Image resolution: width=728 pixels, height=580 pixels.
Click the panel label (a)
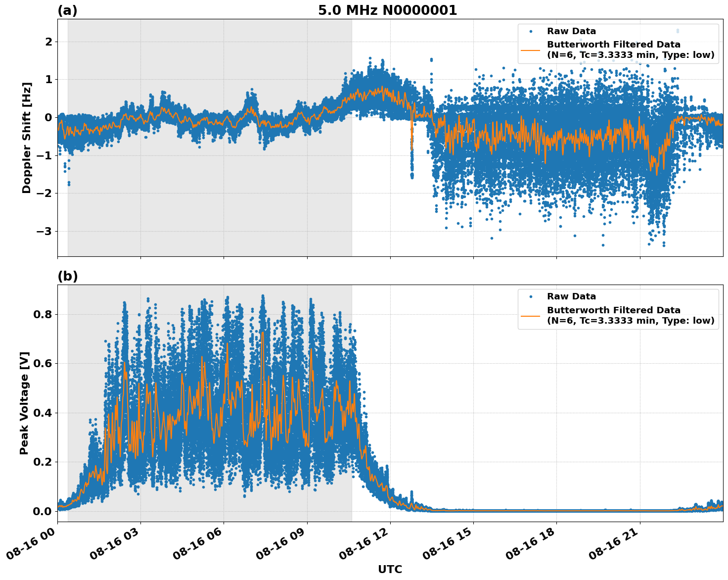pos(68,9)
